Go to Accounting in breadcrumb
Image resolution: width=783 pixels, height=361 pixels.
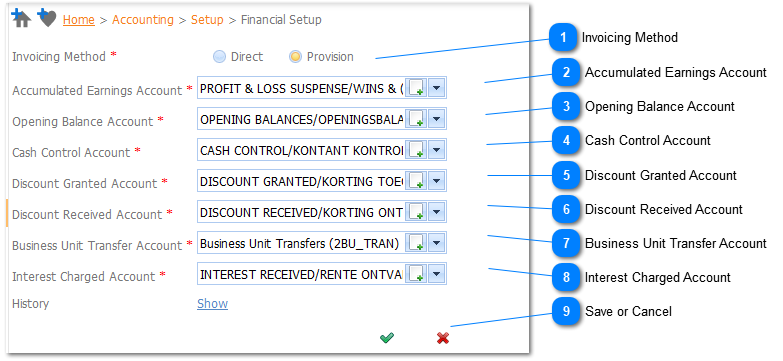143,20
